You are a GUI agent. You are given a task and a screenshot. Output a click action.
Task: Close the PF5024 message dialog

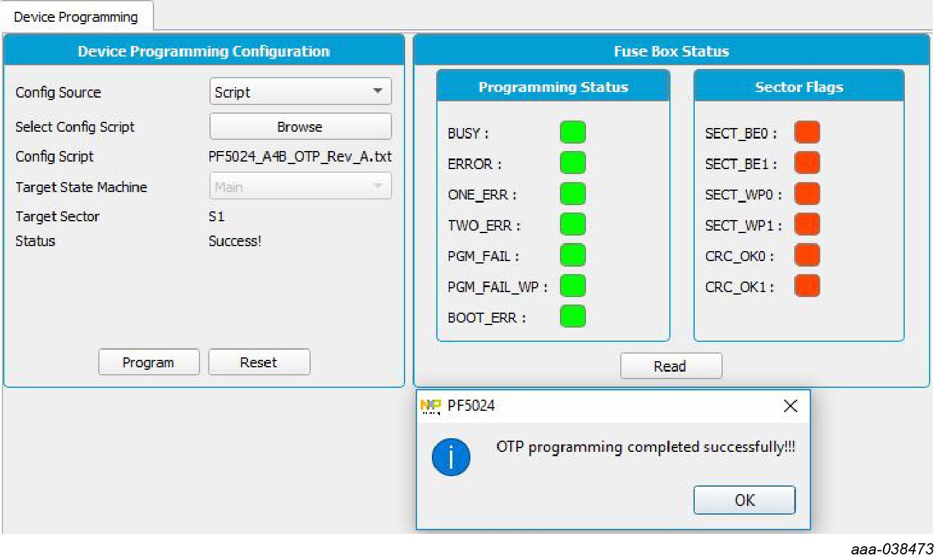click(790, 406)
